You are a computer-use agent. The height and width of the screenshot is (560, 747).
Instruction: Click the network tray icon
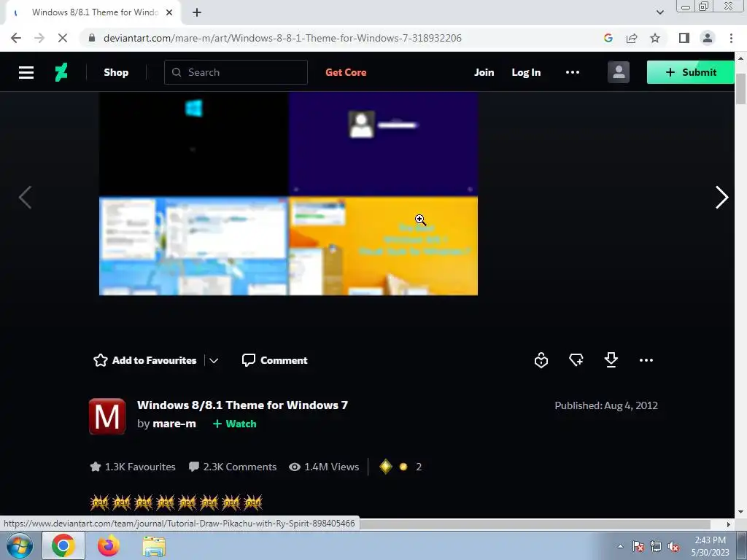click(x=656, y=546)
